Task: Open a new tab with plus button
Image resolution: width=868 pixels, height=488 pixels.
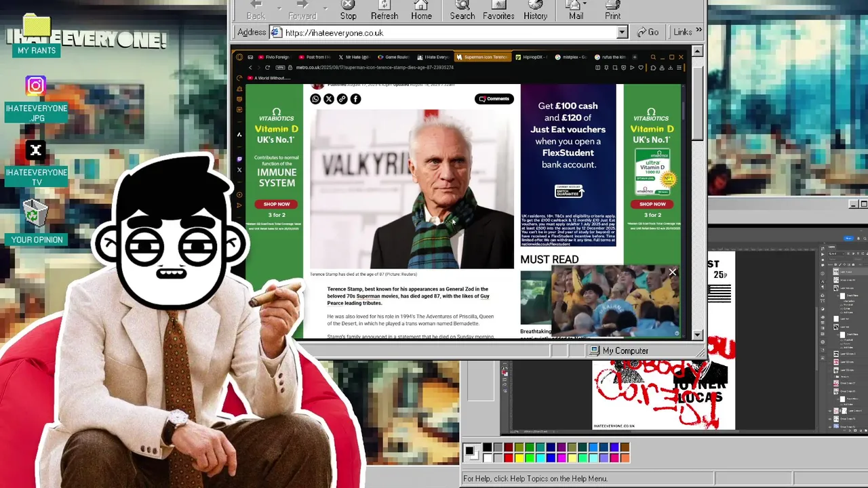Action: click(635, 57)
